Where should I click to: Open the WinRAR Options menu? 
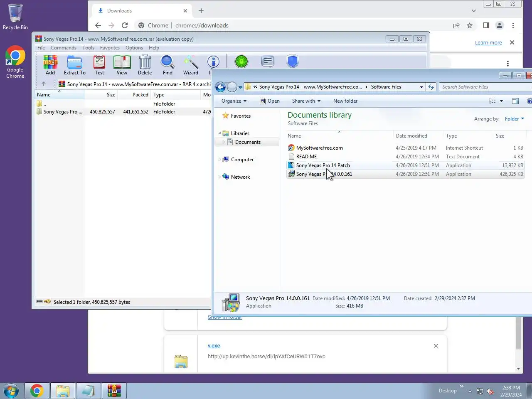pos(134,48)
